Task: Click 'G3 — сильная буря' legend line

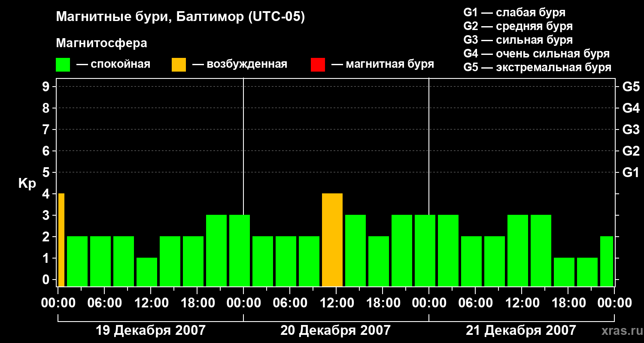Action: (x=518, y=40)
